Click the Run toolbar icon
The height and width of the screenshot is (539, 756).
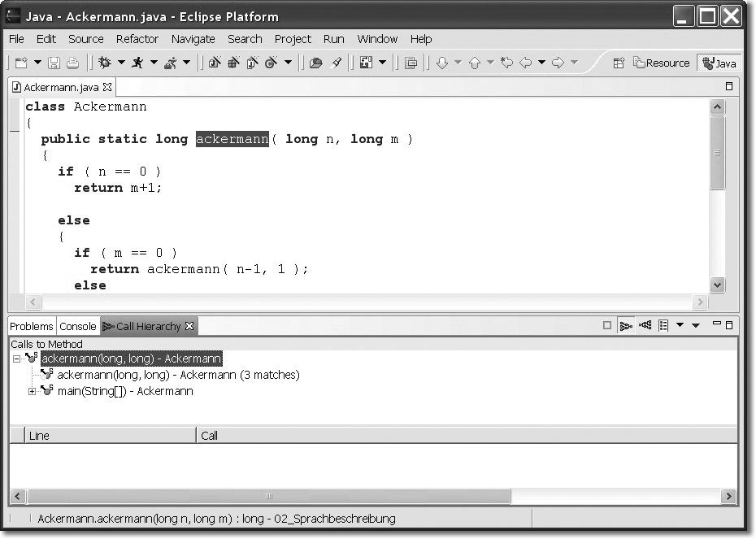click(137, 63)
